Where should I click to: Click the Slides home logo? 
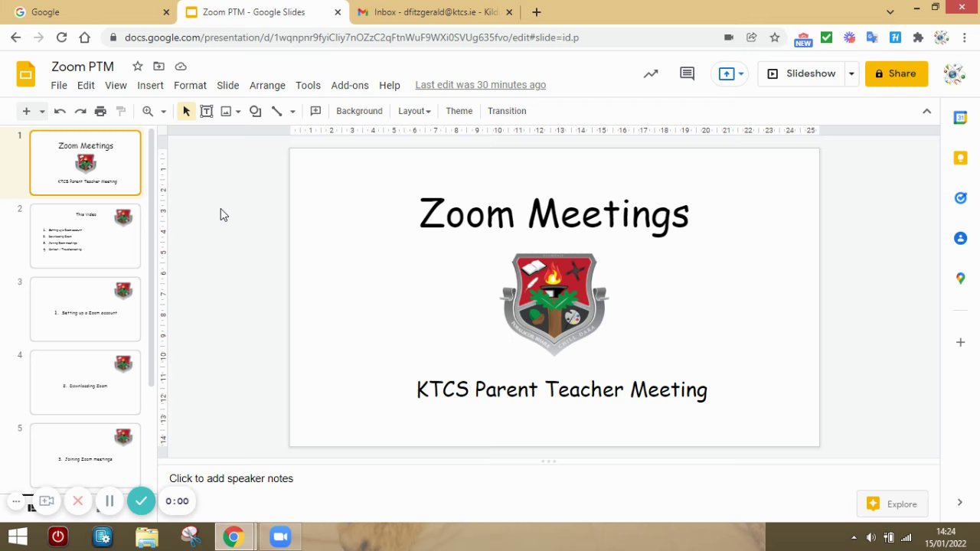pos(26,74)
